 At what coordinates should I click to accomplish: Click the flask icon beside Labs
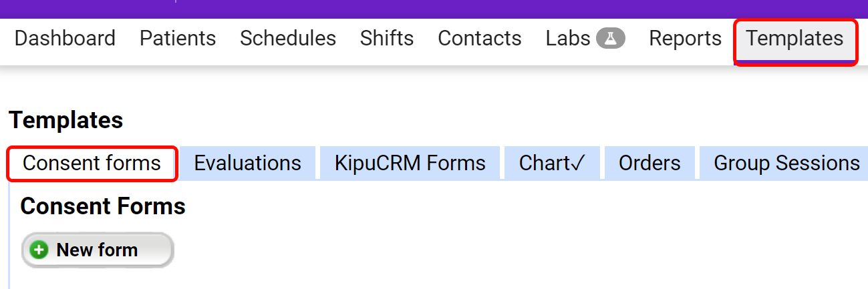(610, 39)
